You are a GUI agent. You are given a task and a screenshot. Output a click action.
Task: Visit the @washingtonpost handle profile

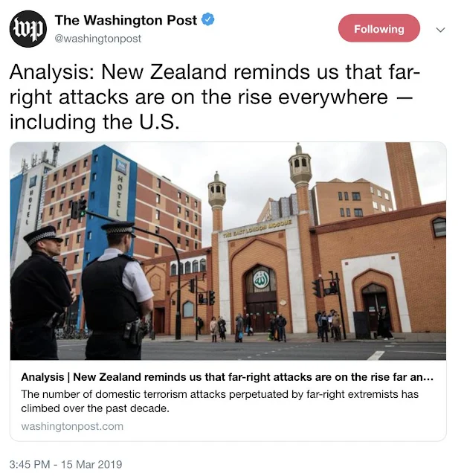tap(97, 39)
